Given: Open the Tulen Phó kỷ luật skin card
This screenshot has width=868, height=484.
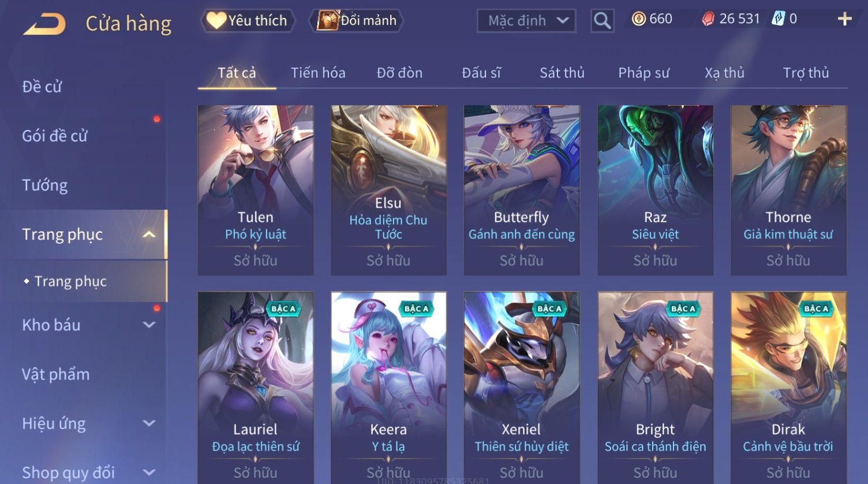Looking at the screenshot, I should point(256,190).
